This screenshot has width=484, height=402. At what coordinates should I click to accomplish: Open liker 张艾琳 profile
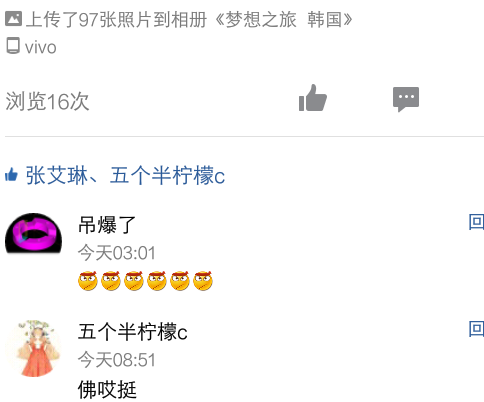coord(57,175)
